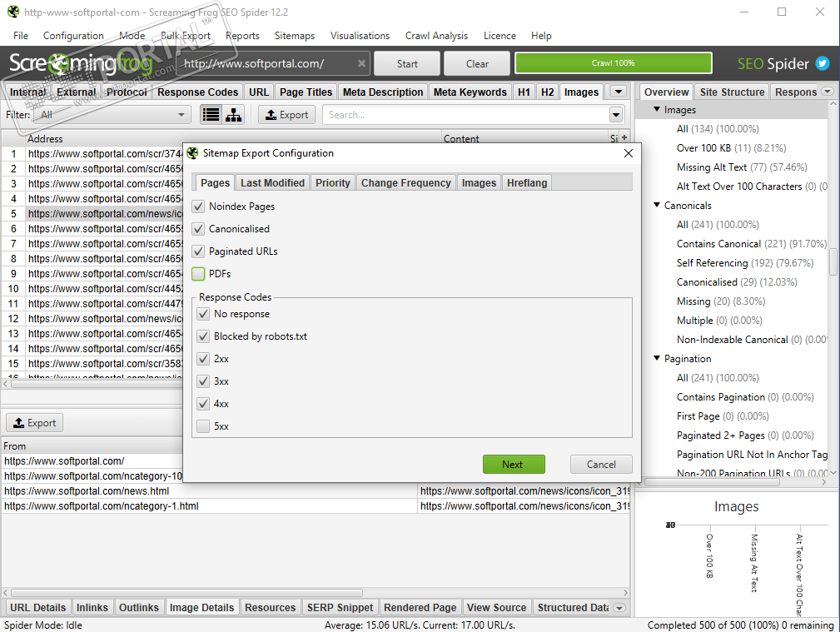Toggle the No response checkbox
Image resolution: width=840 pixels, height=632 pixels.
[x=203, y=314]
